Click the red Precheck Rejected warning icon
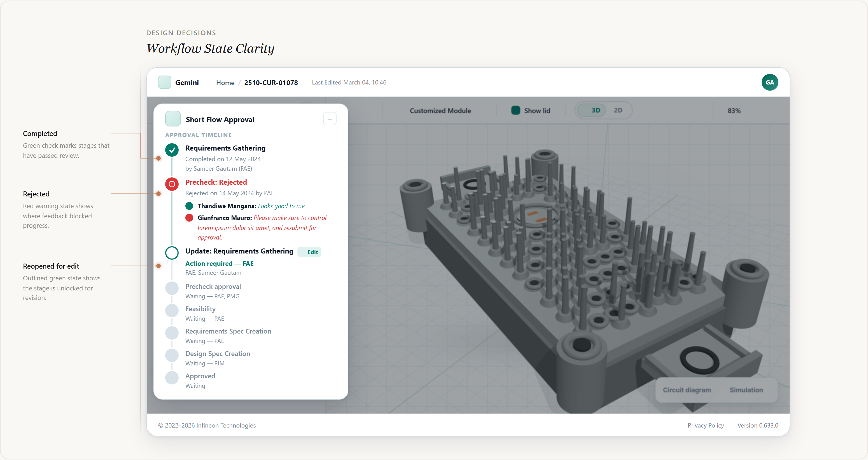Image resolution: width=868 pixels, height=460 pixels. [172, 184]
